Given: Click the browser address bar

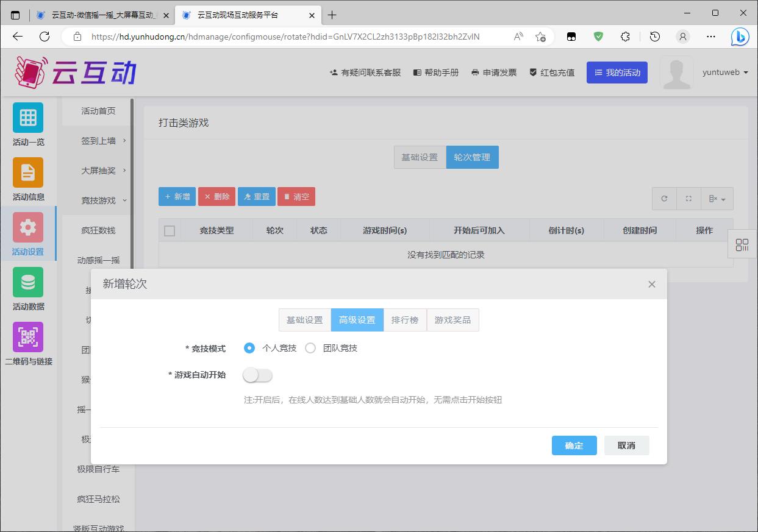Looking at the screenshot, I should (285, 37).
